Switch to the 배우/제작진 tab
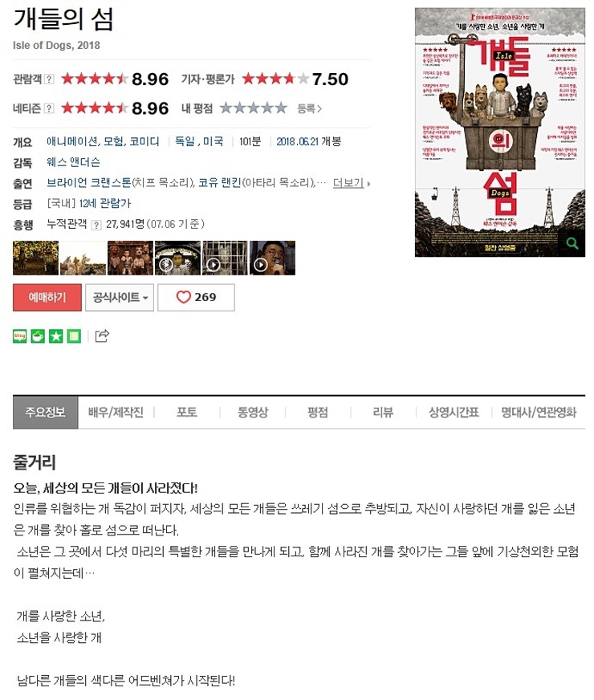 pyautogui.click(x=116, y=412)
